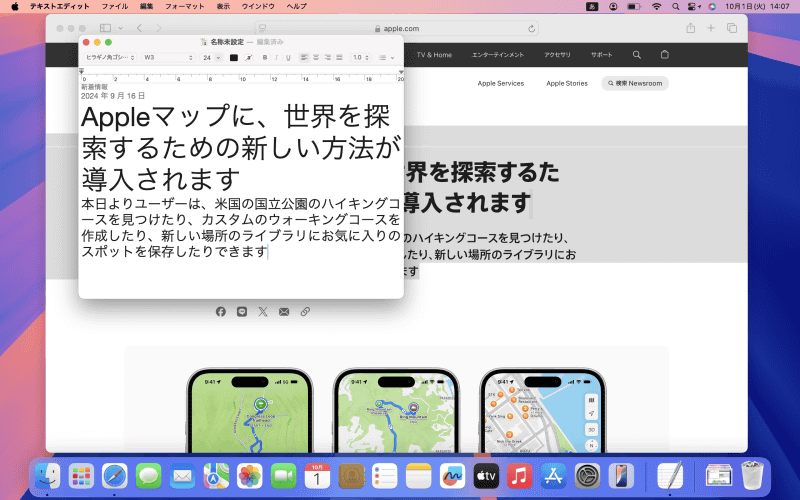Open the Apple Stories link
Screen dimensions: 800x500
(567, 83)
